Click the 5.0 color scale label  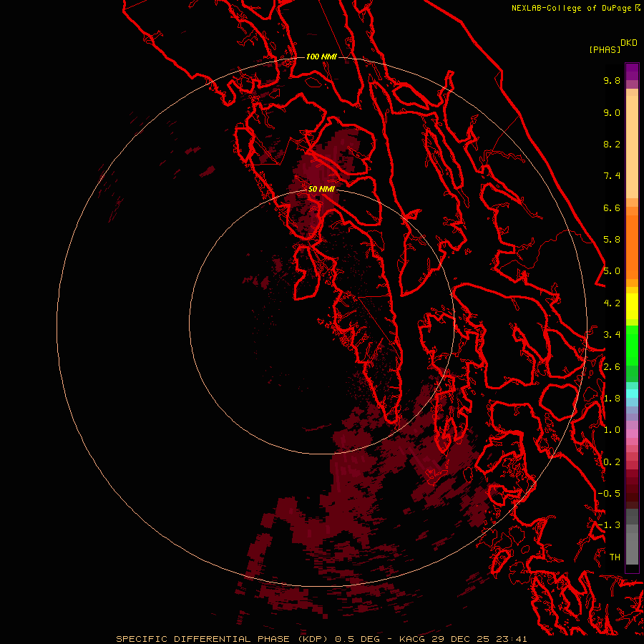[x=612, y=271]
